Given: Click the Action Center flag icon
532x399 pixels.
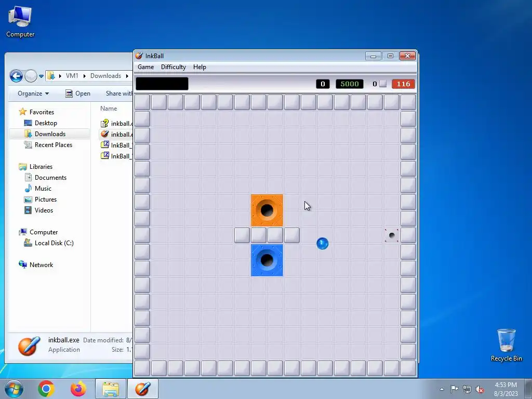Looking at the screenshot, I should 454,389.
